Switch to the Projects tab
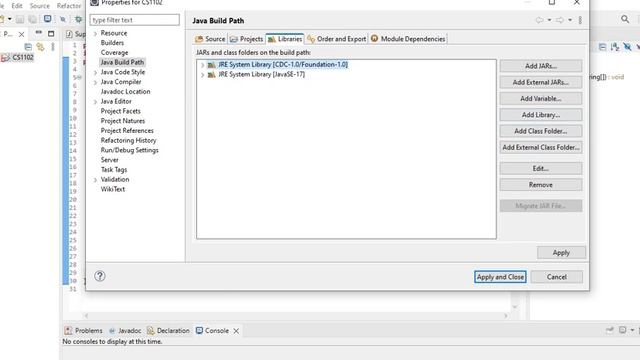The width and height of the screenshot is (640, 360). [x=246, y=39]
